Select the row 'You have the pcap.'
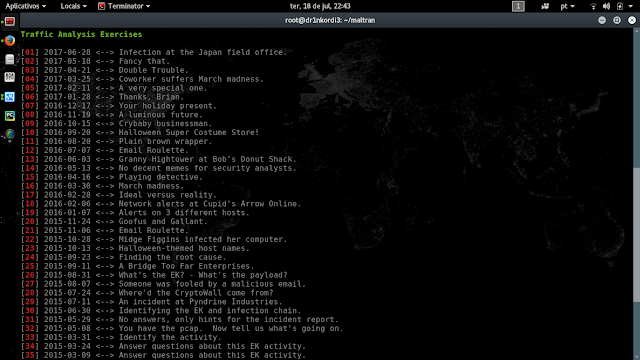This screenshot has width=640, height=360. (182, 329)
